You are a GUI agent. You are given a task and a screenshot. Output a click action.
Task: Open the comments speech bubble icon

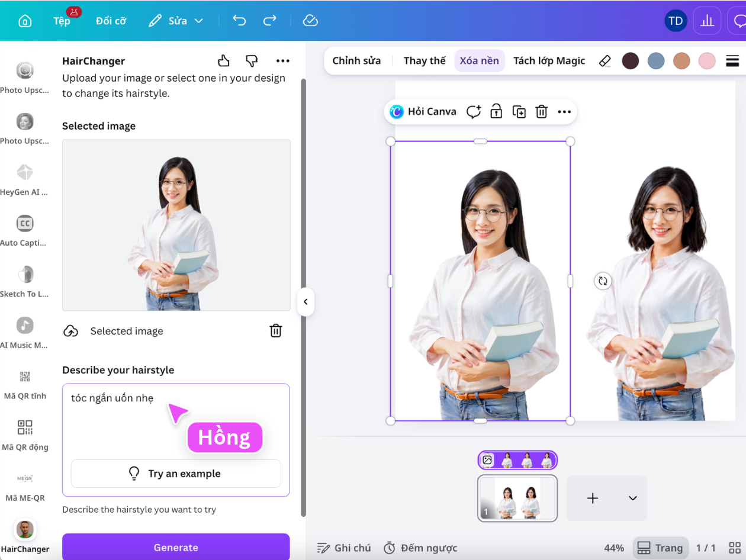[739, 21]
